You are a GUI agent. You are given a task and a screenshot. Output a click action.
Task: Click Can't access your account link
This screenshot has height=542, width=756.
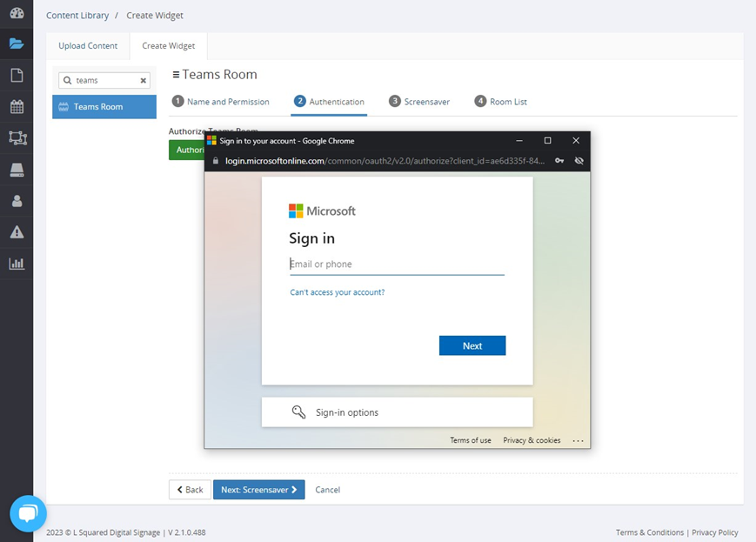[337, 292]
